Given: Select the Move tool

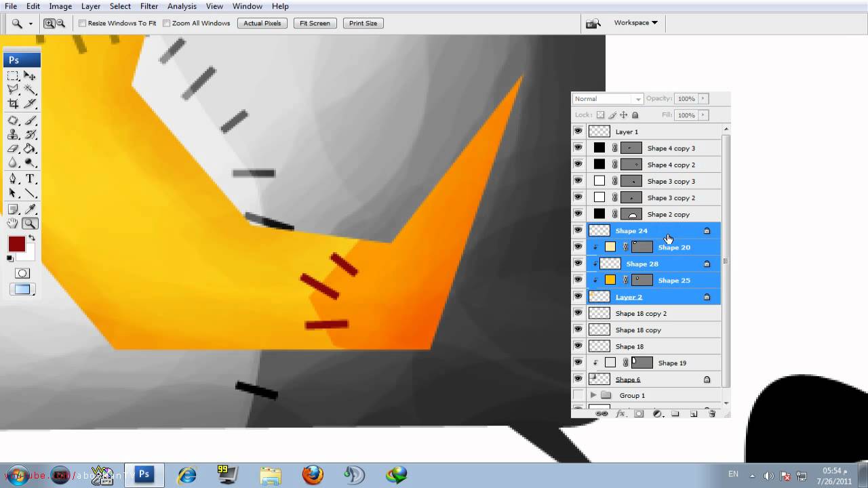Looking at the screenshot, I should (x=30, y=76).
